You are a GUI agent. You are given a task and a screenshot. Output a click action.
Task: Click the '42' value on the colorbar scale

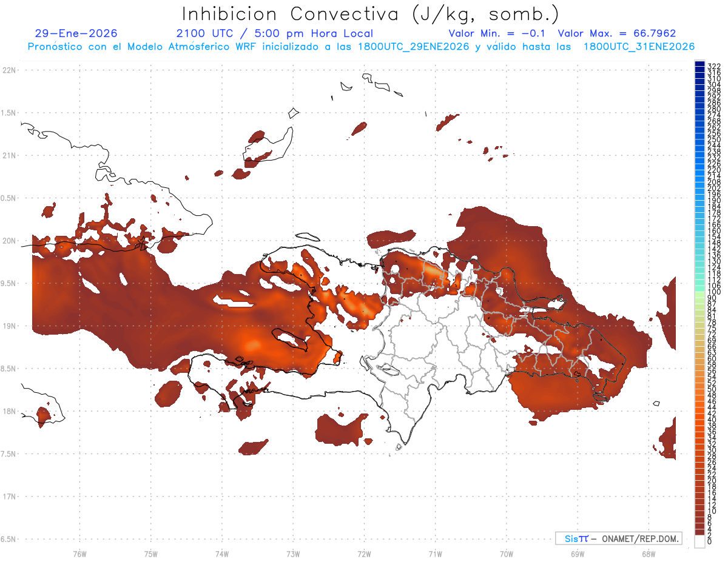click(712, 413)
